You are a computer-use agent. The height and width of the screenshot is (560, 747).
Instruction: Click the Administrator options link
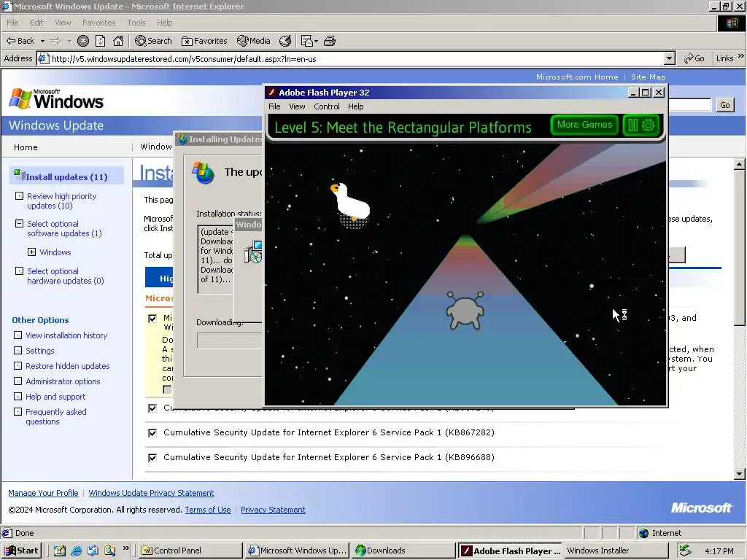point(63,381)
